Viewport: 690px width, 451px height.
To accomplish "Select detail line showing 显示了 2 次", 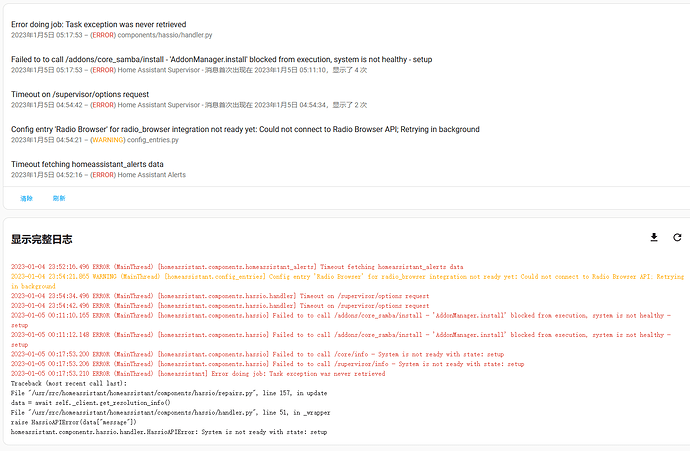I will (x=189, y=105).
